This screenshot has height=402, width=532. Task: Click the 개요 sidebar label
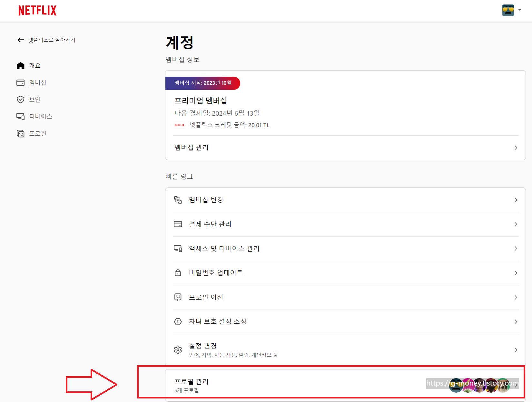[x=35, y=66]
